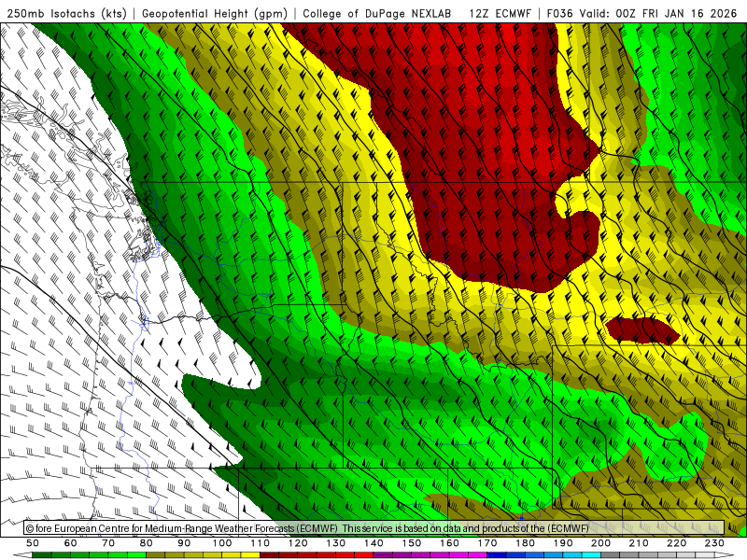
Task: Click the dark gray swatch right of 200 mark
Action: (x=611, y=555)
